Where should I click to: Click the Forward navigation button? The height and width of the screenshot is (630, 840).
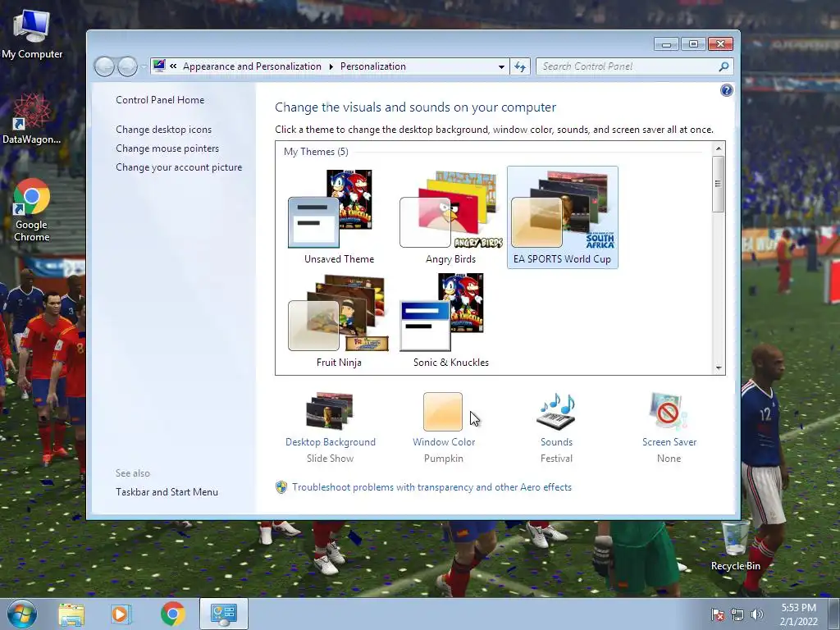127,66
